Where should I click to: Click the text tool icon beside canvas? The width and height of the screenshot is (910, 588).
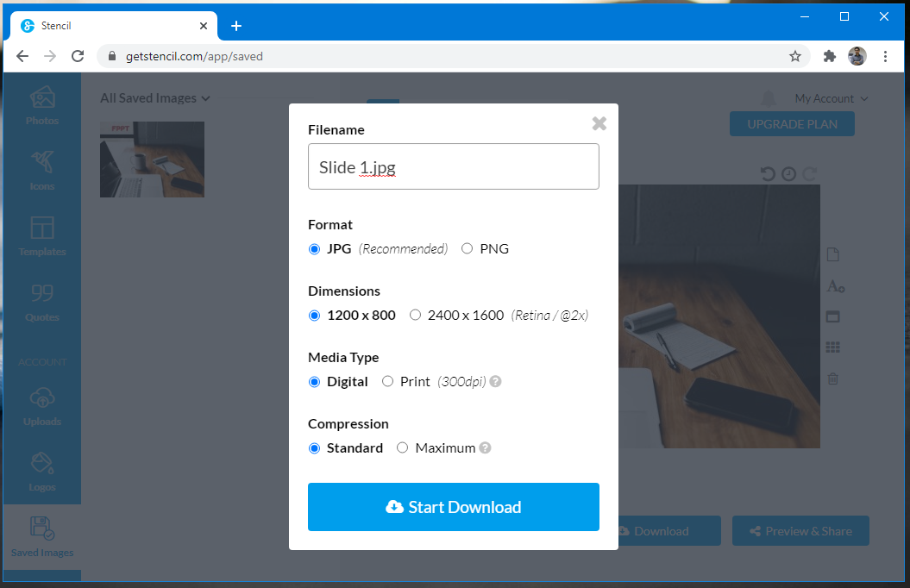coord(835,286)
